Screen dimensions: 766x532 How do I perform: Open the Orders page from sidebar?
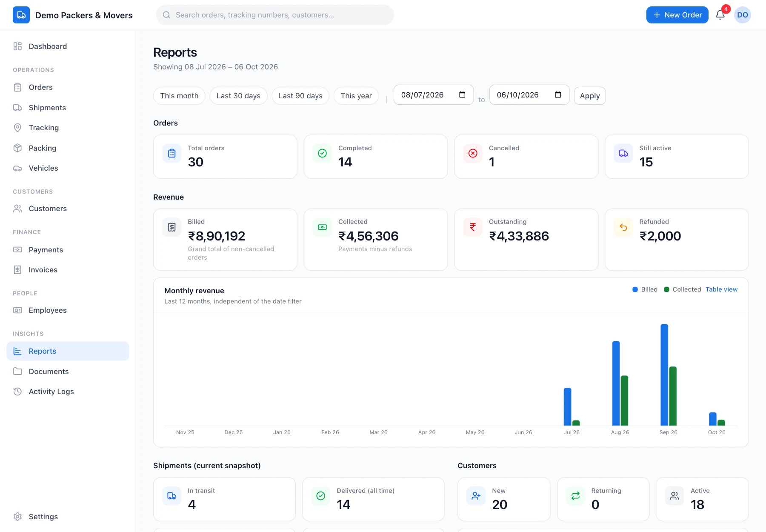68,87
